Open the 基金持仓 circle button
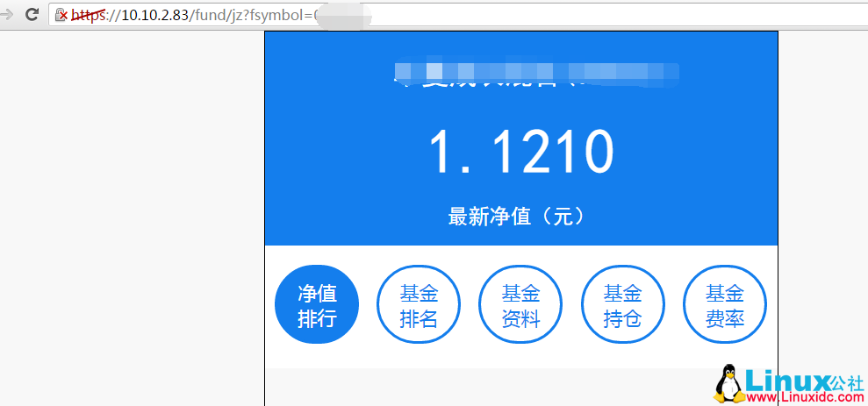Image resolution: width=868 pixels, height=406 pixels. pyautogui.click(x=623, y=305)
